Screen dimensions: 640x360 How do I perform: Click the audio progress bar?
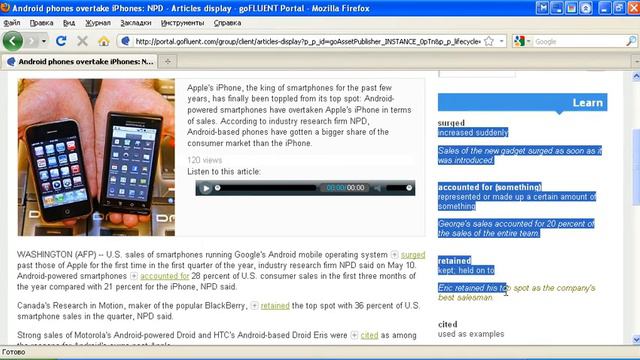266,188
